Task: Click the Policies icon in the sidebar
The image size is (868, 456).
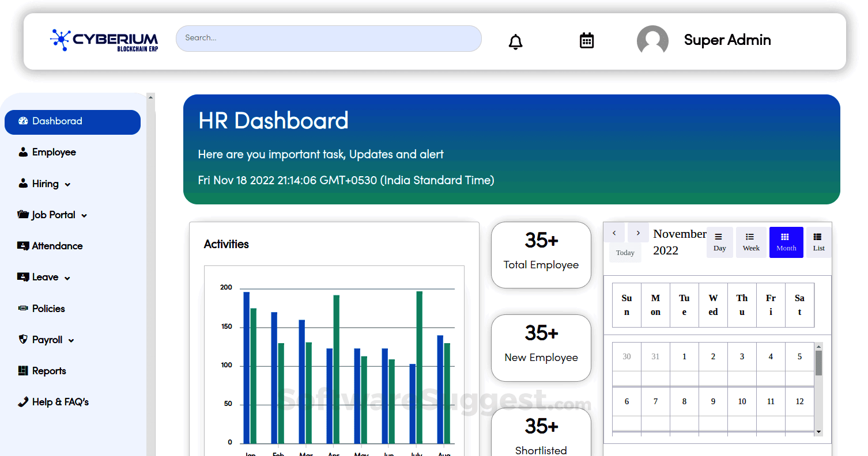Action: tap(22, 308)
